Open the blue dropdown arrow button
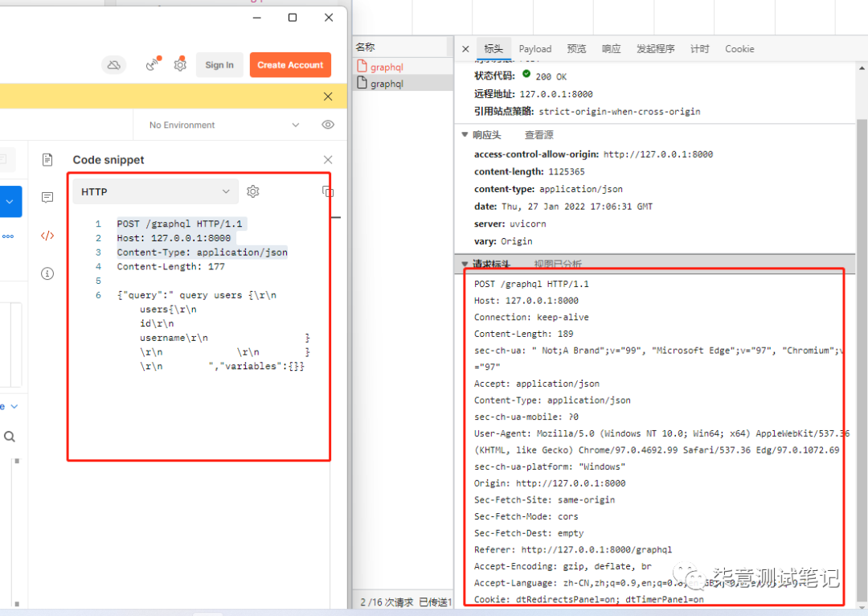This screenshot has width=868, height=616. point(10,202)
